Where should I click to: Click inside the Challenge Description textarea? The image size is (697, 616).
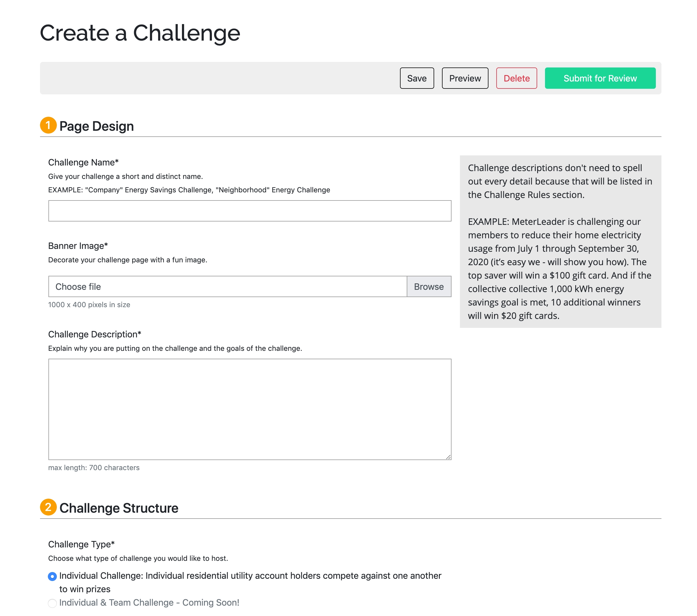click(x=250, y=409)
